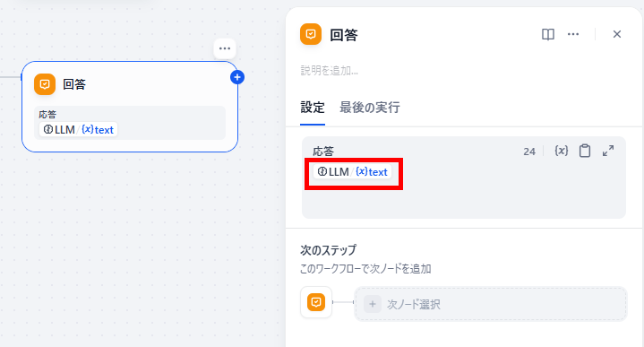Click the plus icon in 次ノード選択
This screenshot has height=347, width=644.
point(373,304)
